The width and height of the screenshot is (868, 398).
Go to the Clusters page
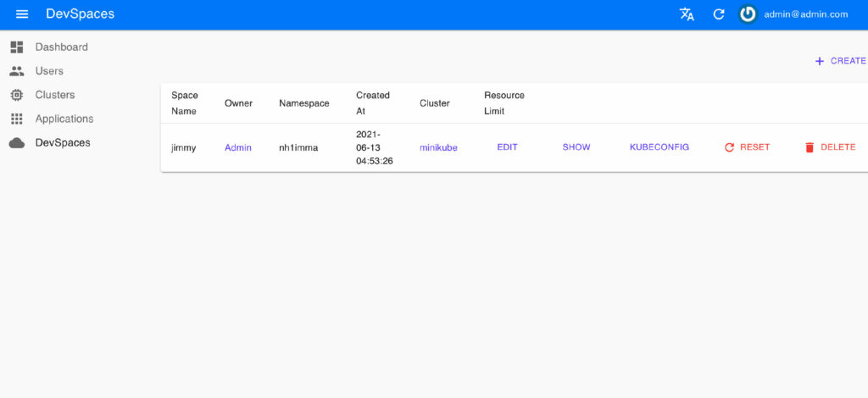tap(55, 95)
